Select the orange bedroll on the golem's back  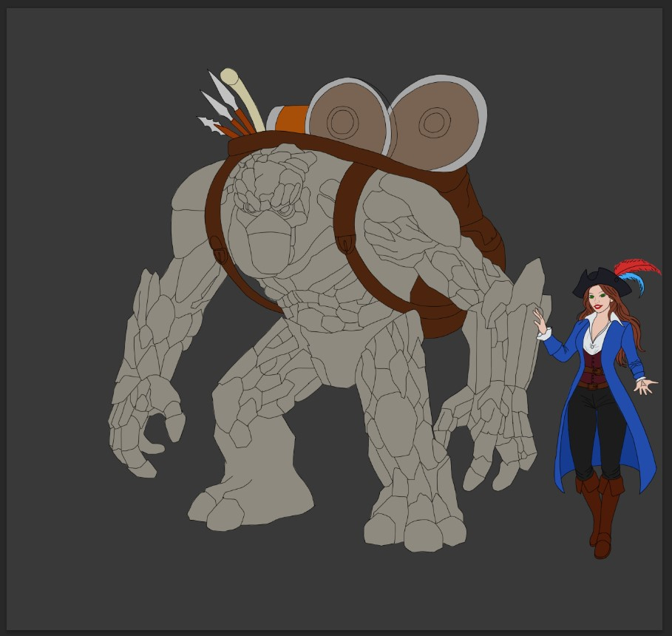[x=291, y=118]
